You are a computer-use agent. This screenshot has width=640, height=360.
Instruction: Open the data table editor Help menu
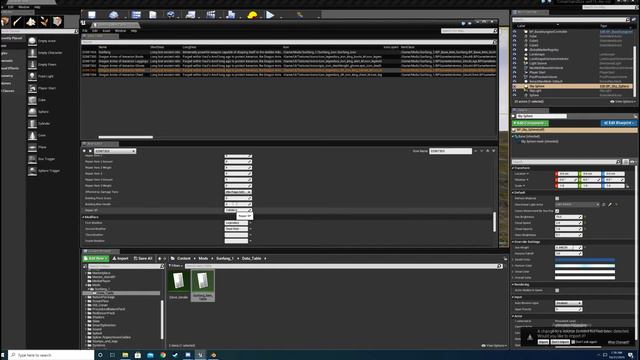coord(133,31)
